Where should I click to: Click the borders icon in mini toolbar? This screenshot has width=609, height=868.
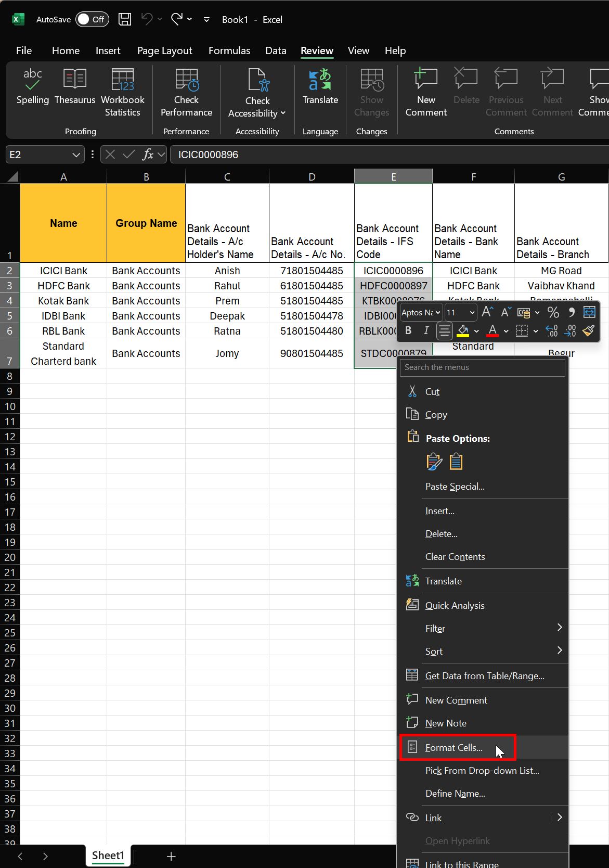tap(522, 330)
